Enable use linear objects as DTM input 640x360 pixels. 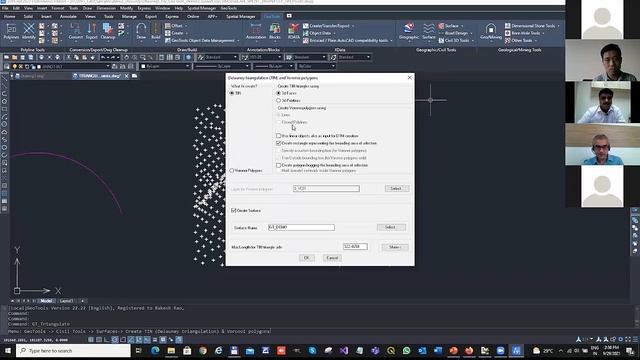pyautogui.click(x=279, y=136)
